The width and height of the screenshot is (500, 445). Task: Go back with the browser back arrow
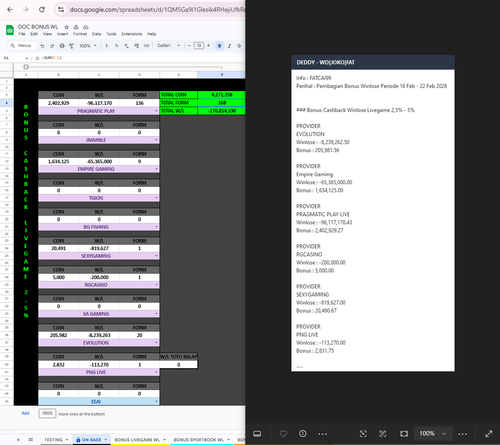[x=10, y=9]
